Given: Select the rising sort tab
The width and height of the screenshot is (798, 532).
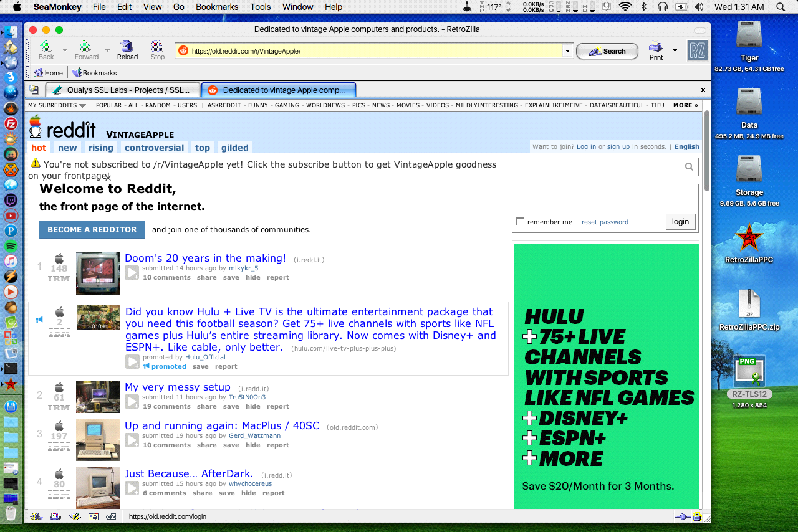Looking at the screenshot, I should (101, 148).
